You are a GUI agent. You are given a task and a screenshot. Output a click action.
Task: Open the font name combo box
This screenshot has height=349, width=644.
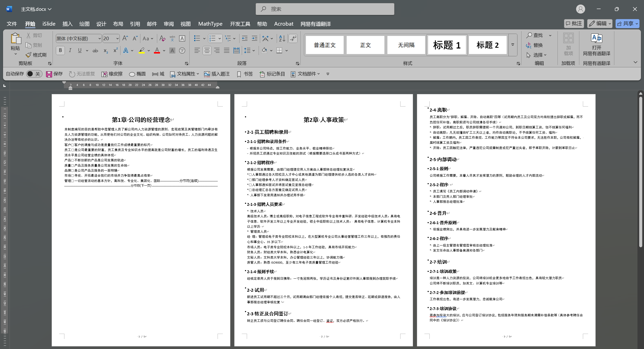coord(79,38)
